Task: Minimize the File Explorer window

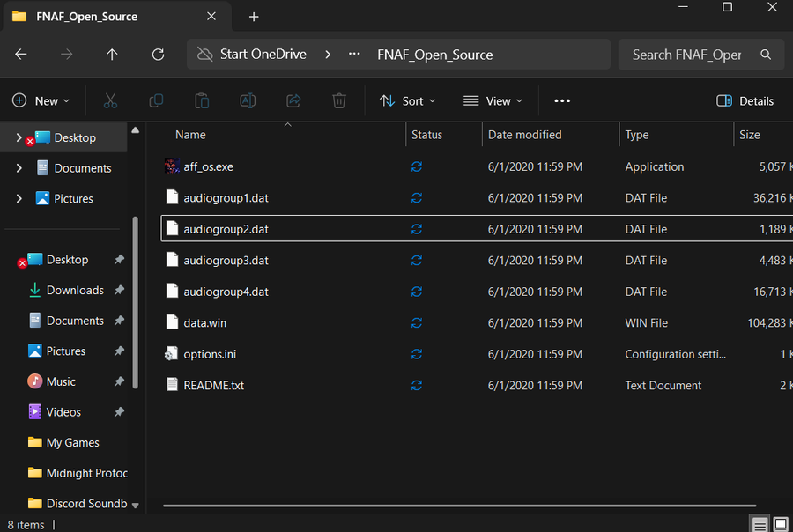Action: tap(683, 7)
